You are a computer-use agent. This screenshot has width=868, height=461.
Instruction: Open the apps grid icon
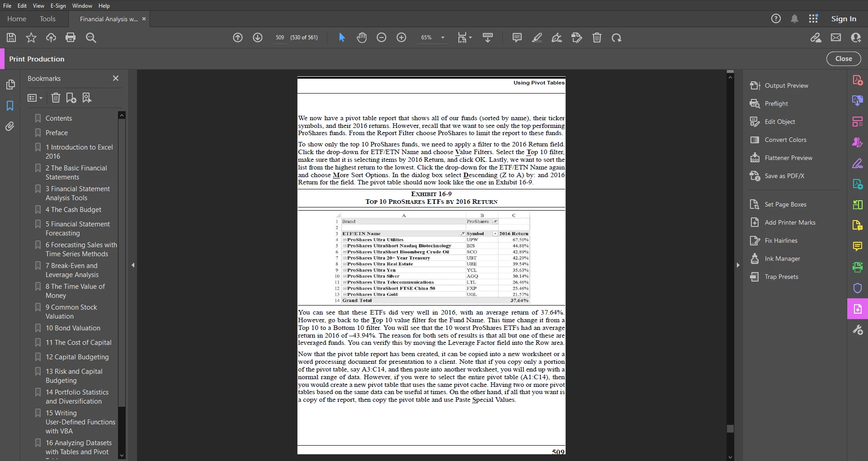click(x=813, y=19)
